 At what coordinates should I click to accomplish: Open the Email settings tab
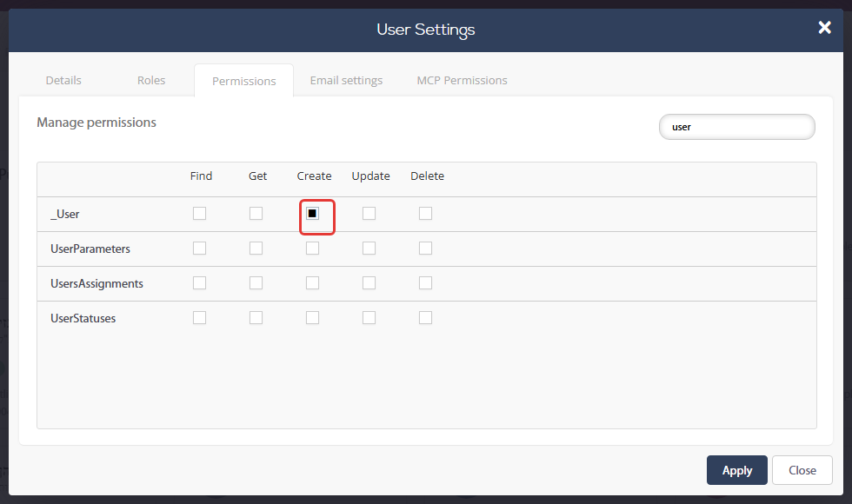pyautogui.click(x=346, y=80)
